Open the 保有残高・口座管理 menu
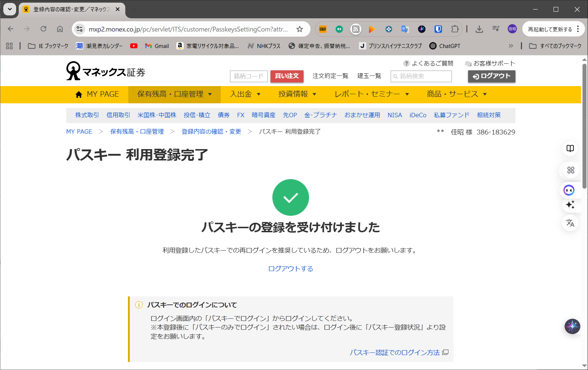This screenshot has width=588, height=370. pyautogui.click(x=174, y=94)
